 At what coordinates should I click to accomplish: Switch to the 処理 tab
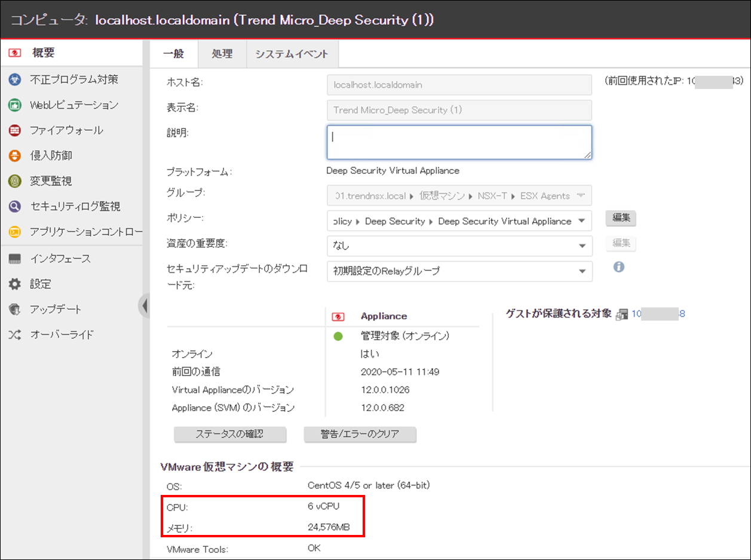pos(222,54)
